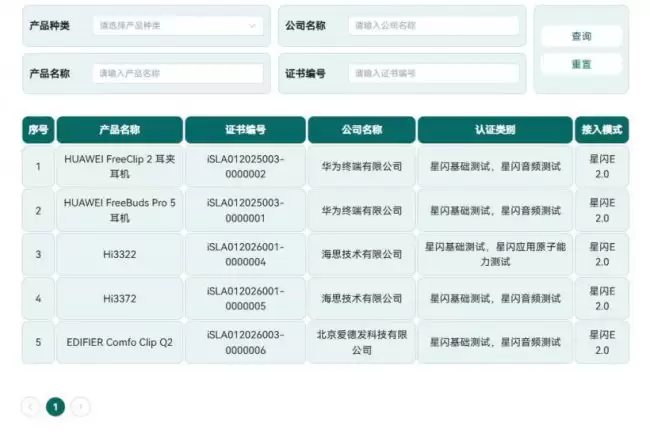
Task: Click row number 2 cell
Action: 38,210
